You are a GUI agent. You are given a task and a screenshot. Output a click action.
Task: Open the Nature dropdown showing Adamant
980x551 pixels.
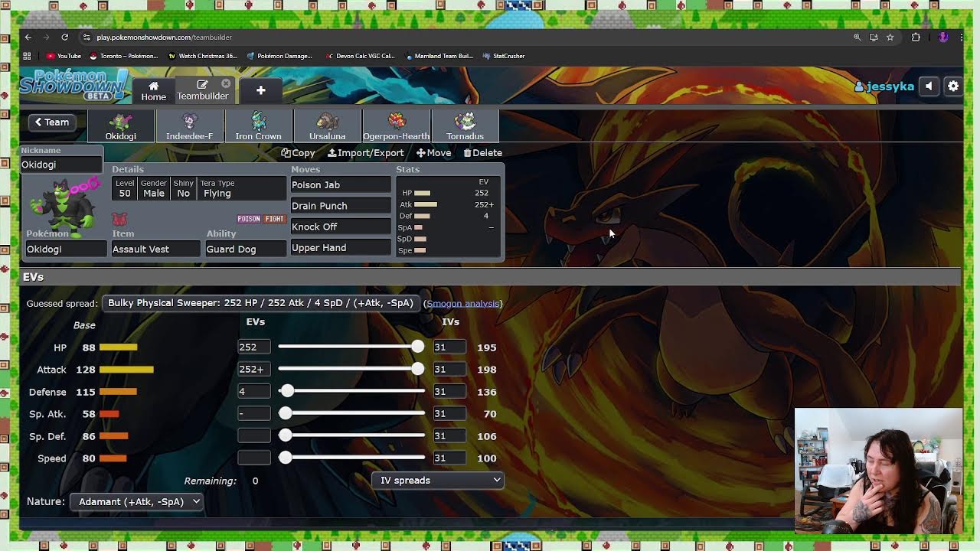point(136,501)
